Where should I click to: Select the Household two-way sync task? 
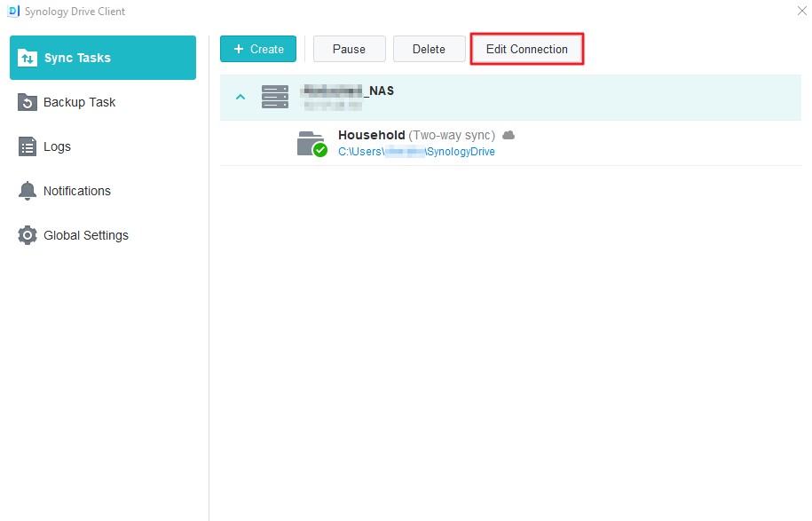point(510,143)
